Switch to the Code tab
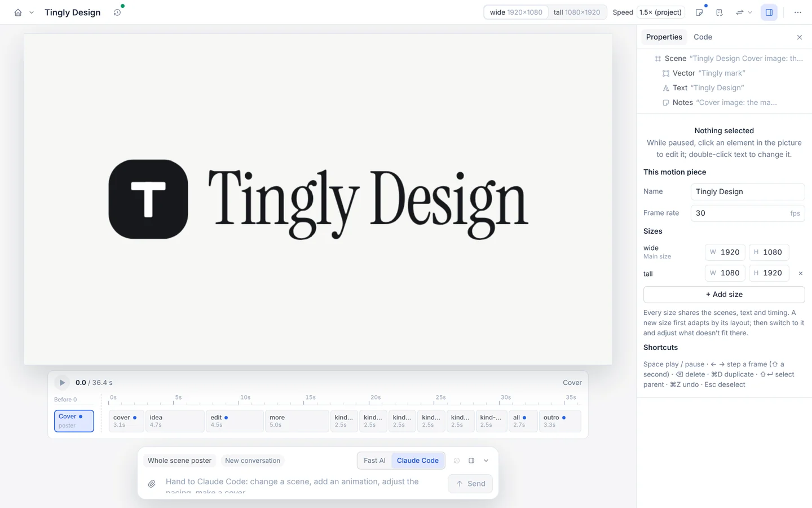Screen dimensions: 812x508 point(703,37)
